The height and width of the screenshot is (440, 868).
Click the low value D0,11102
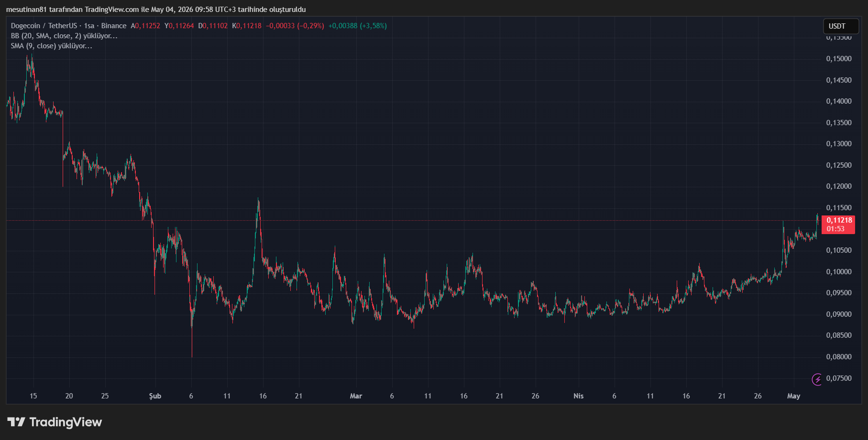(213, 26)
